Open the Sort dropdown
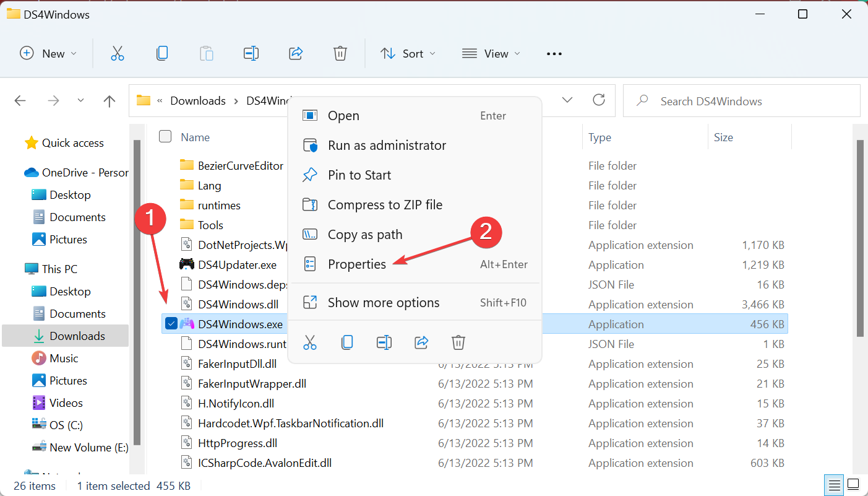 coord(408,53)
